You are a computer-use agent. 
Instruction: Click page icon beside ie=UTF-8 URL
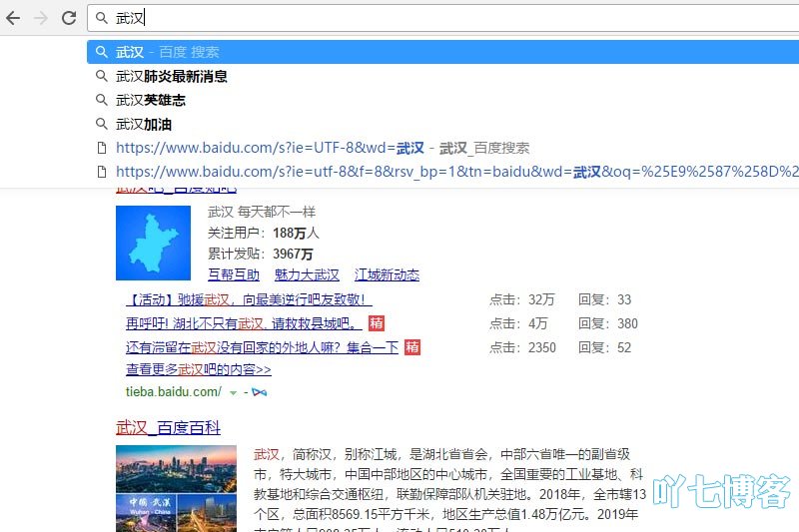coord(102,148)
